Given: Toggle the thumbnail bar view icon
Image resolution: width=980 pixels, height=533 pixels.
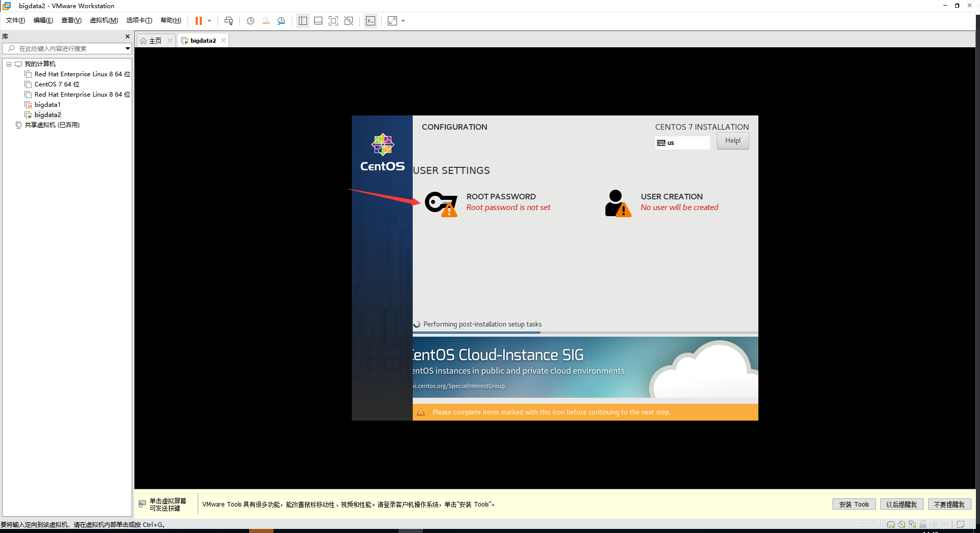Looking at the screenshot, I should [318, 21].
